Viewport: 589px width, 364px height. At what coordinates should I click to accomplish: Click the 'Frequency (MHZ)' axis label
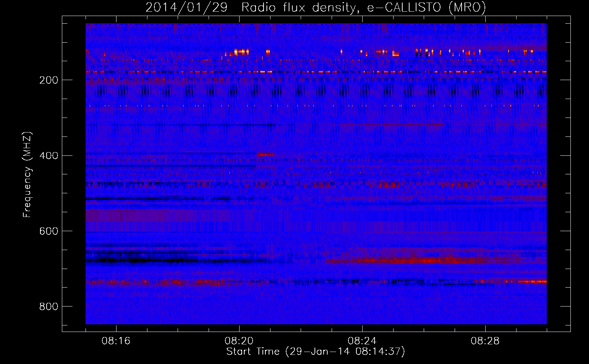coord(27,175)
